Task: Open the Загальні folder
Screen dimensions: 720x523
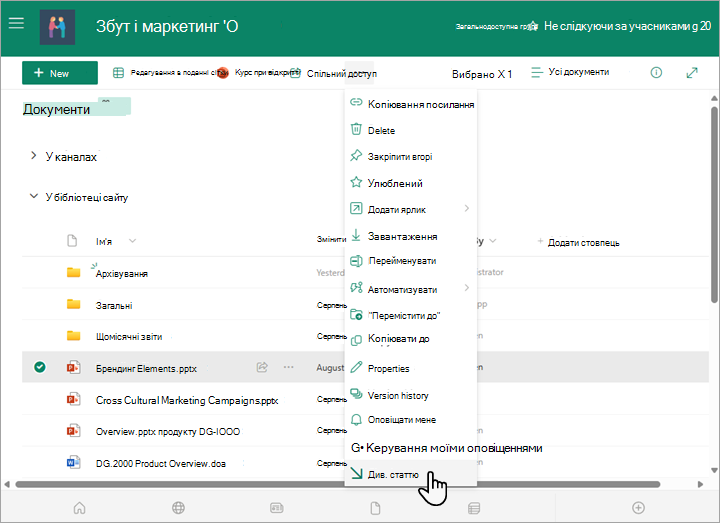Action: pos(114,305)
